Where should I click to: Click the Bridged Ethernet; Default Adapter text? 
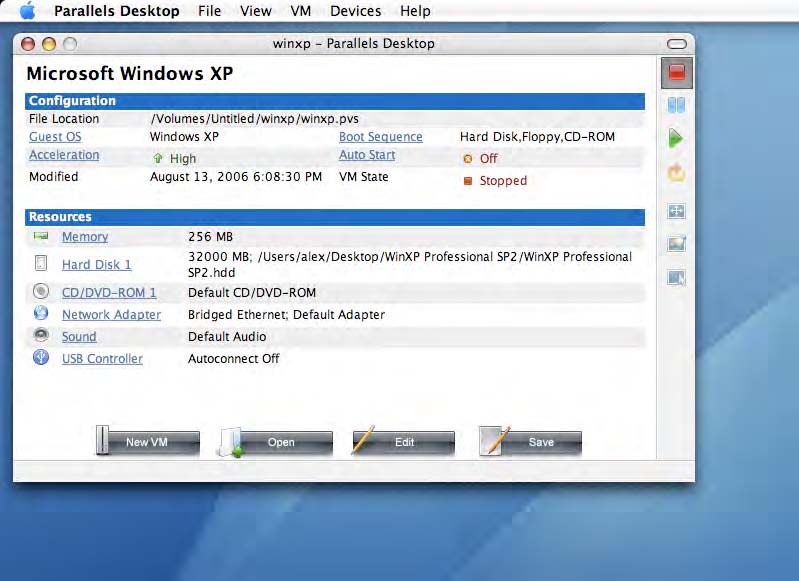[286, 314]
